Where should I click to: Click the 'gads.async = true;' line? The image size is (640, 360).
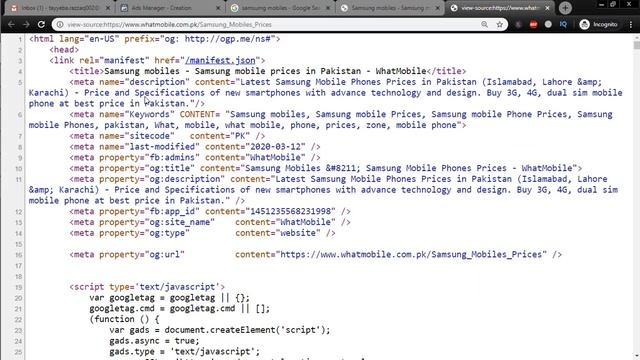click(154, 341)
